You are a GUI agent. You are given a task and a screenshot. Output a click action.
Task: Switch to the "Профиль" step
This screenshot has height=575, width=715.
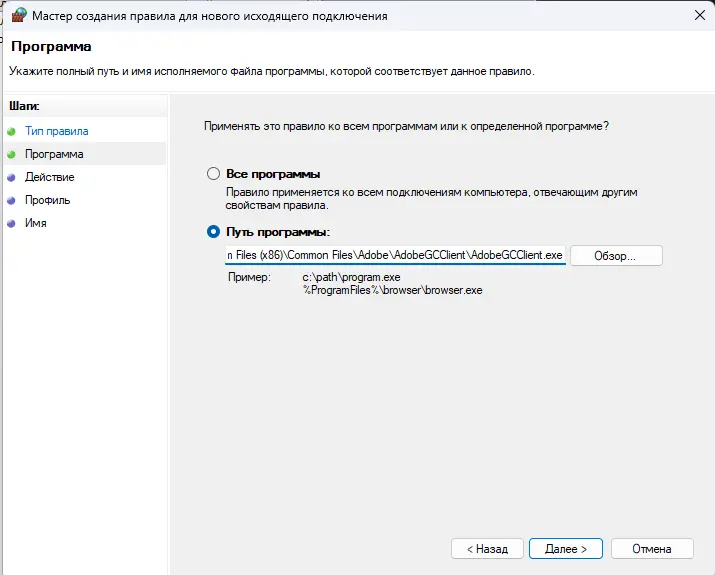pos(48,200)
